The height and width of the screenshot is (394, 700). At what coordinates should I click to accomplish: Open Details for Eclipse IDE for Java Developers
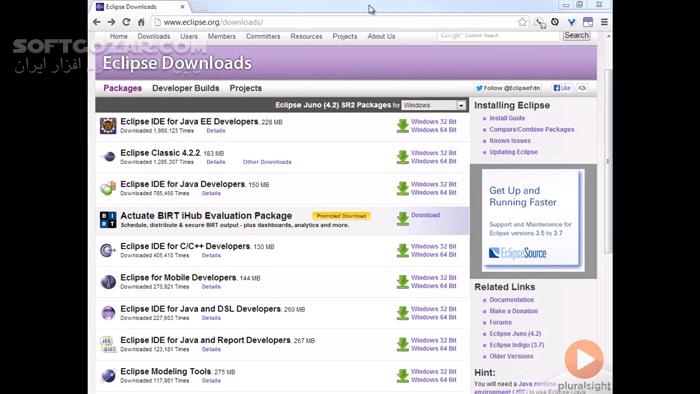coord(211,193)
